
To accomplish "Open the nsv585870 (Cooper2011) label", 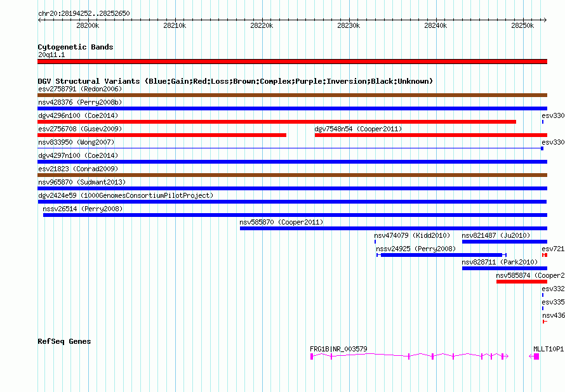I will coord(281,222).
